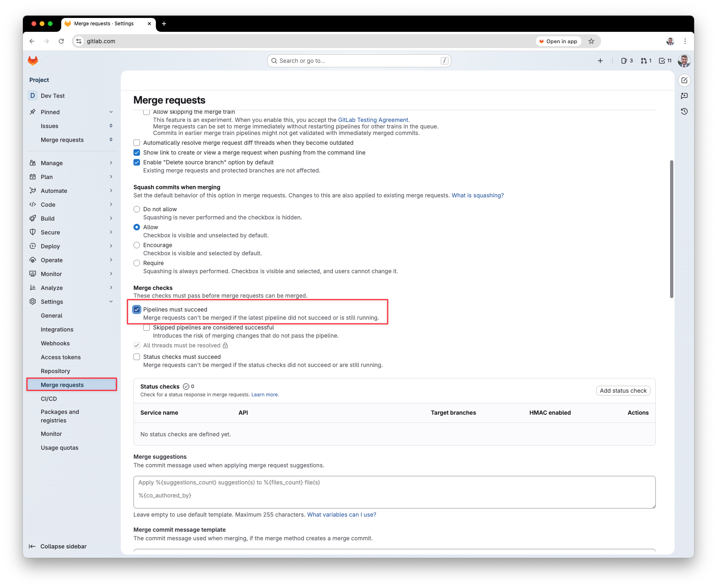Reload the page in browser

coord(61,41)
